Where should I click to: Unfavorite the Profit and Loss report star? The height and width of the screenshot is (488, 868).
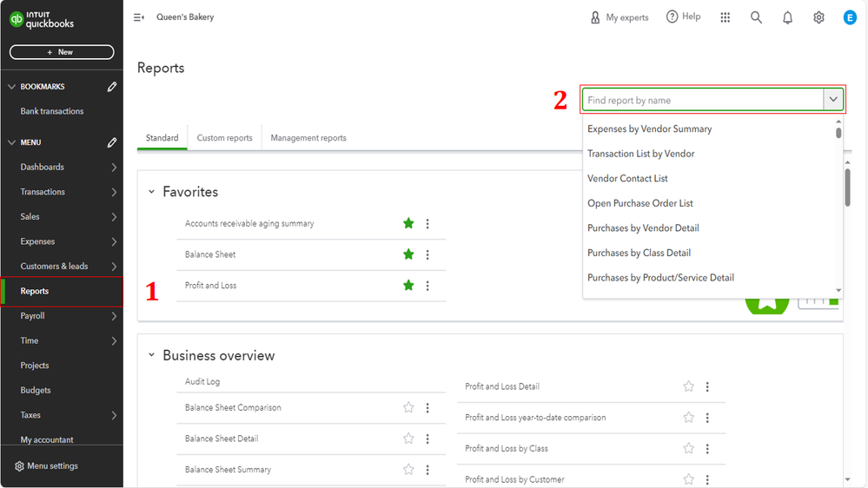point(408,286)
